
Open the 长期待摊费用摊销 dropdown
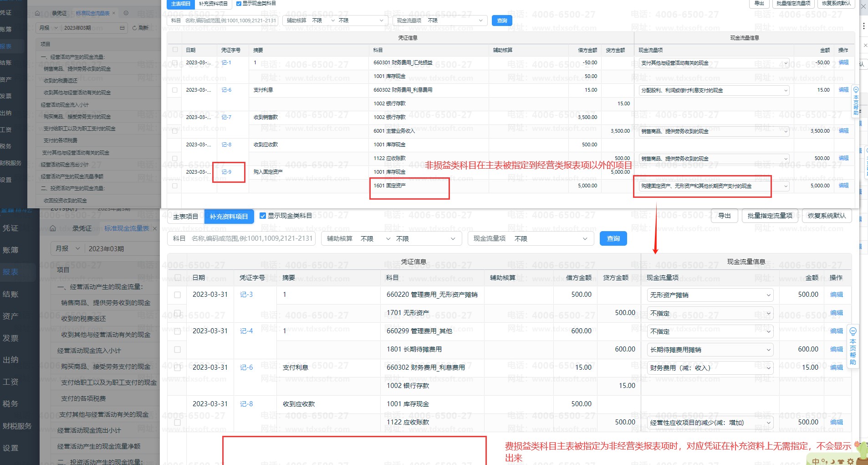coord(769,350)
